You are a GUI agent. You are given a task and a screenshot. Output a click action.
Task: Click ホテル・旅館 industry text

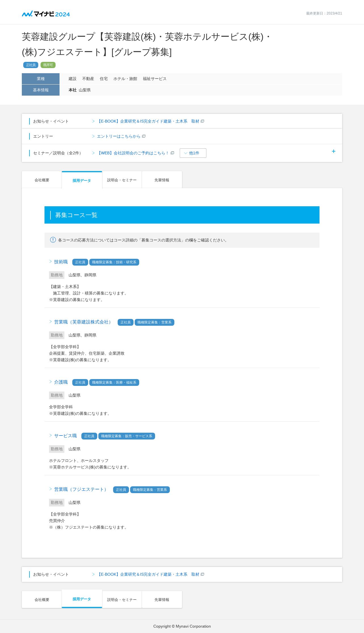click(125, 79)
